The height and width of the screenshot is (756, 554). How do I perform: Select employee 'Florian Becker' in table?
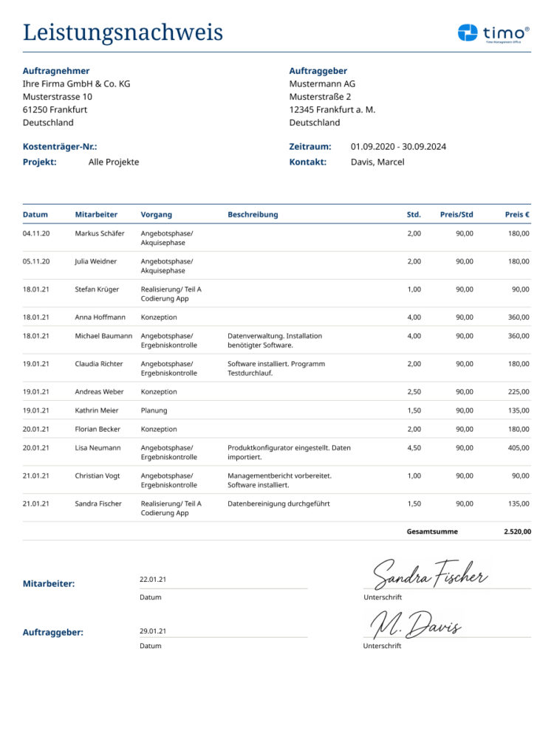pyautogui.click(x=98, y=429)
